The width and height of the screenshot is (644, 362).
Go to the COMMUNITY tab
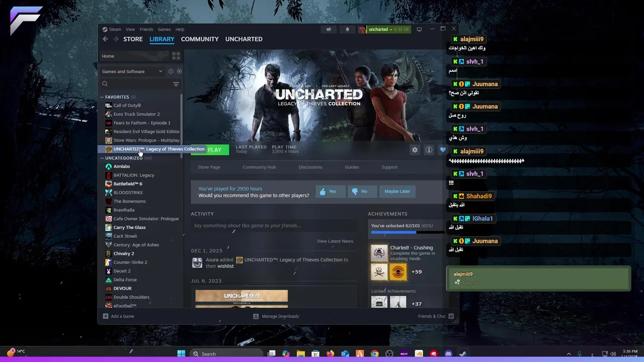point(200,39)
